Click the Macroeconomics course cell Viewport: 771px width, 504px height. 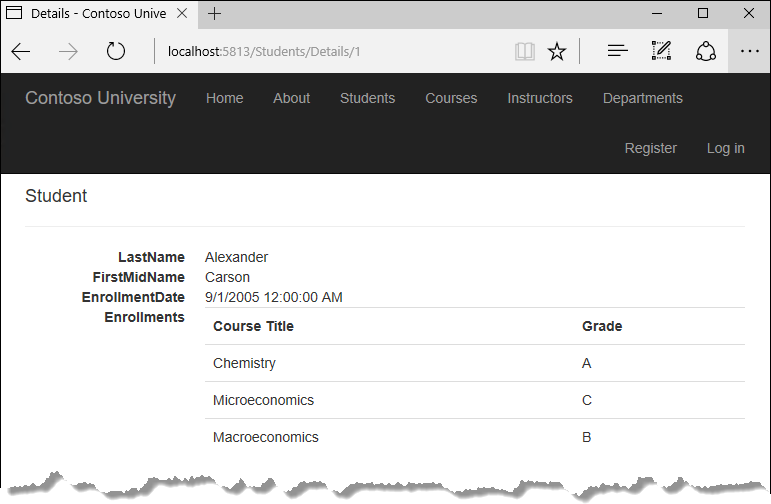click(x=266, y=437)
